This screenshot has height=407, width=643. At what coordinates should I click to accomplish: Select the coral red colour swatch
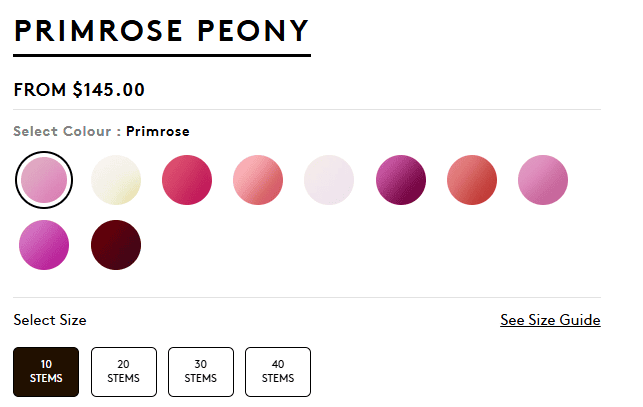pyautogui.click(x=472, y=180)
